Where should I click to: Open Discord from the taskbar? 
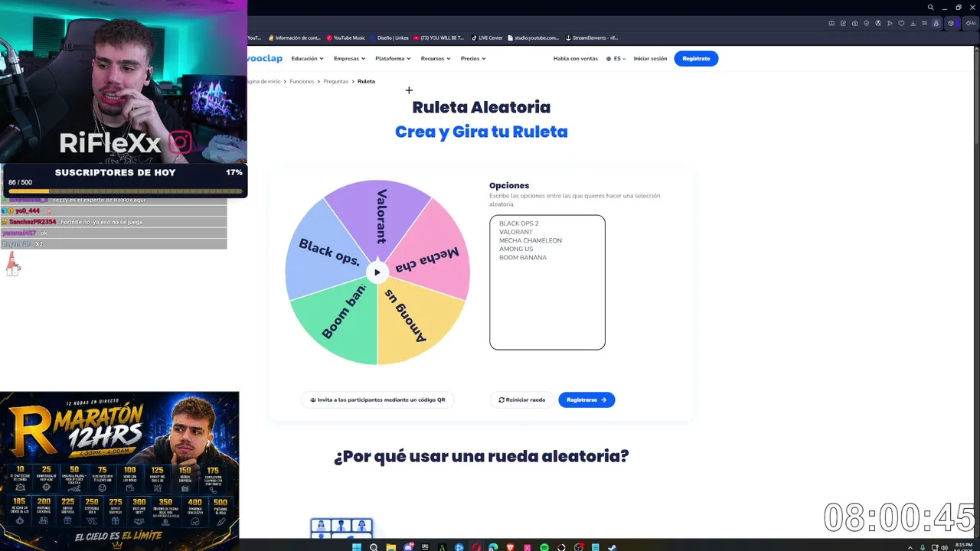[408, 547]
